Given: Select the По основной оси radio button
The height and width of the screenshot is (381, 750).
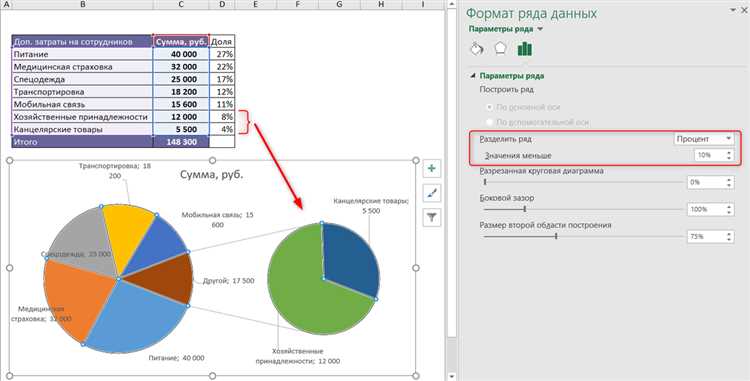Looking at the screenshot, I should coord(489,108).
